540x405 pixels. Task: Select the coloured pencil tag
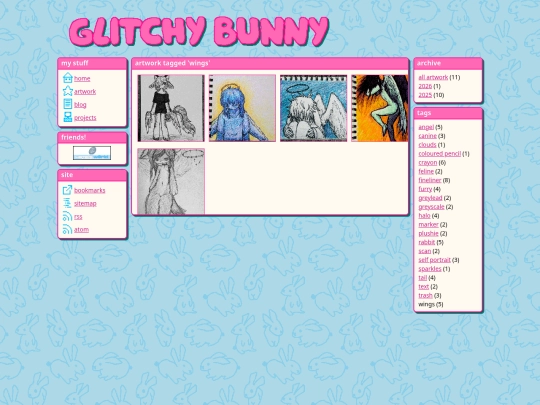(x=439, y=154)
